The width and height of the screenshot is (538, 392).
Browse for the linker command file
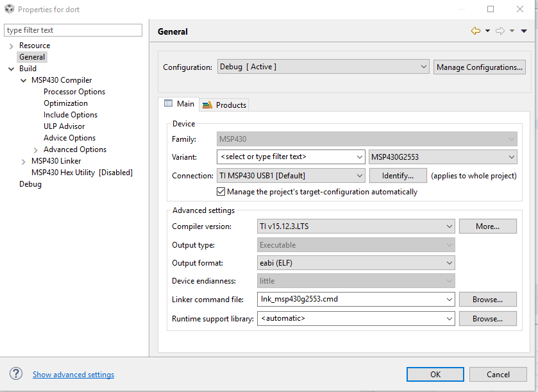(x=487, y=300)
